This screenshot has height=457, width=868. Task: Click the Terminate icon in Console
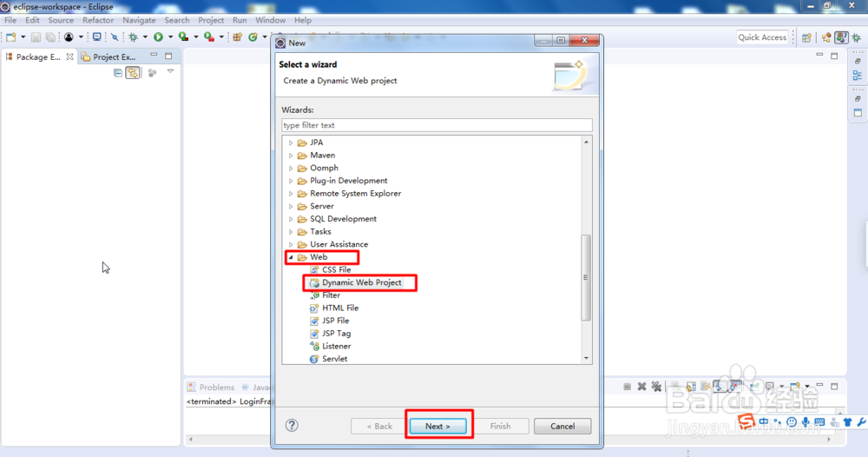point(628,387)
